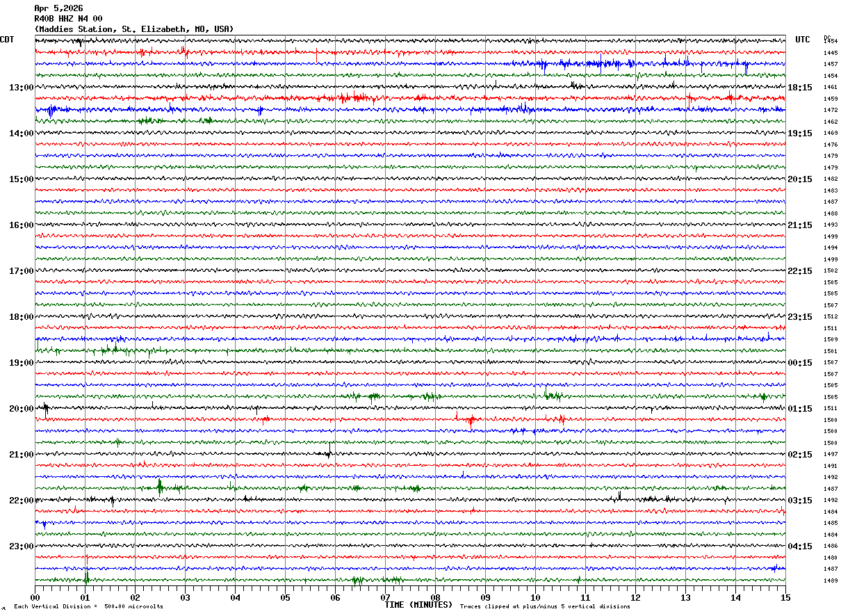The image size is (841, 616).
Task: Click the 'UTC' timezone label
Action: 803,40
